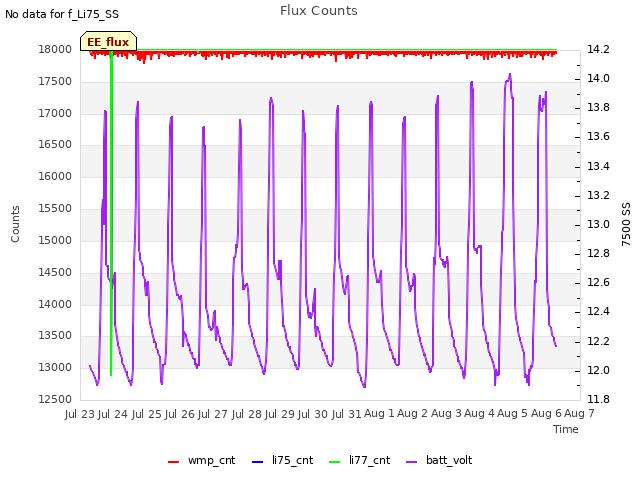This screenshot has height=480, width=640.
Task: Click the Jul 28 date tick label
Action: (247, 414)
